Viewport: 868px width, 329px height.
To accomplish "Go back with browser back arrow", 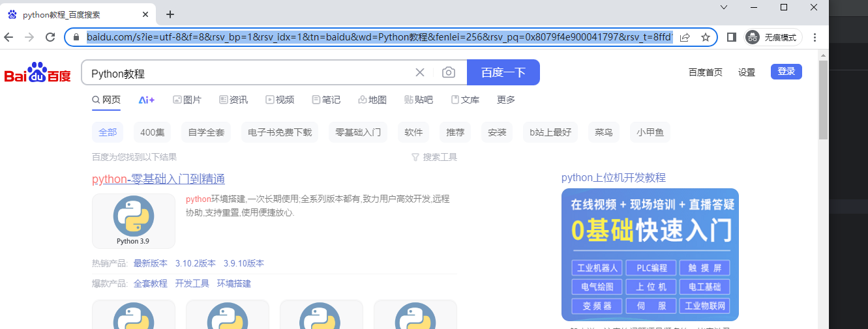I will pyautogui.click(x=9, y=37).
